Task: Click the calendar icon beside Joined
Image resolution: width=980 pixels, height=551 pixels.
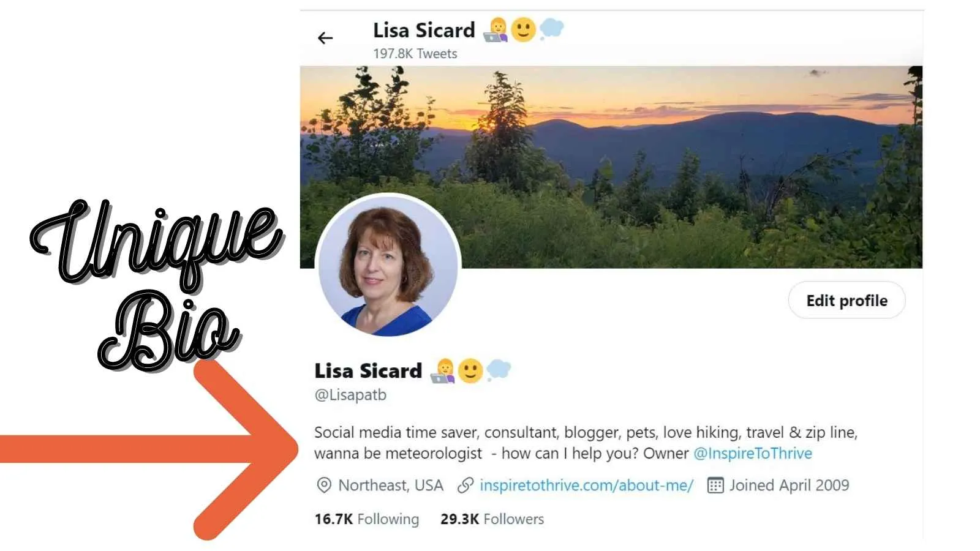Action: coord(715,485)
